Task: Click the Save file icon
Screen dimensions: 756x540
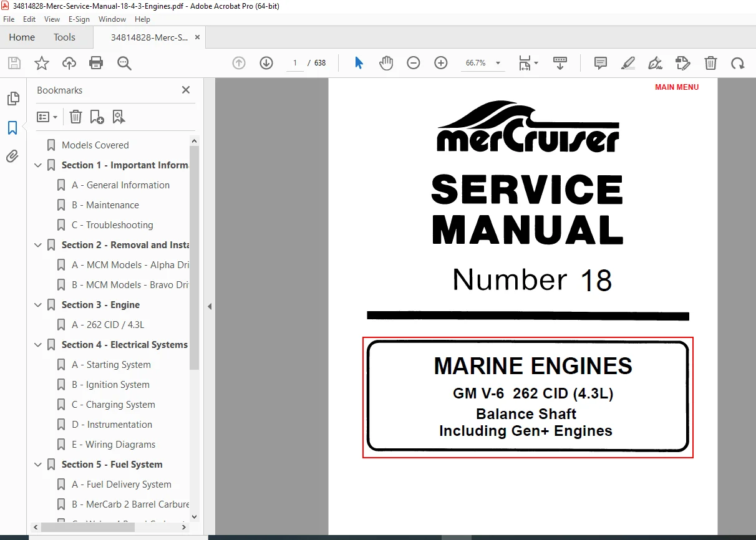Action: point(14,63)
